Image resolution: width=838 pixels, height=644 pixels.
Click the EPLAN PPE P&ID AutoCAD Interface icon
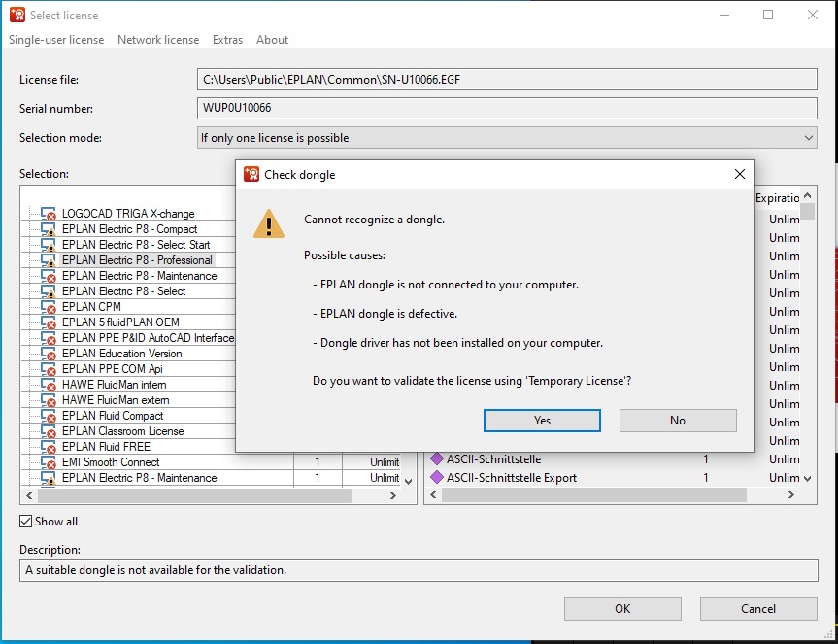click(x=49, y=338)
